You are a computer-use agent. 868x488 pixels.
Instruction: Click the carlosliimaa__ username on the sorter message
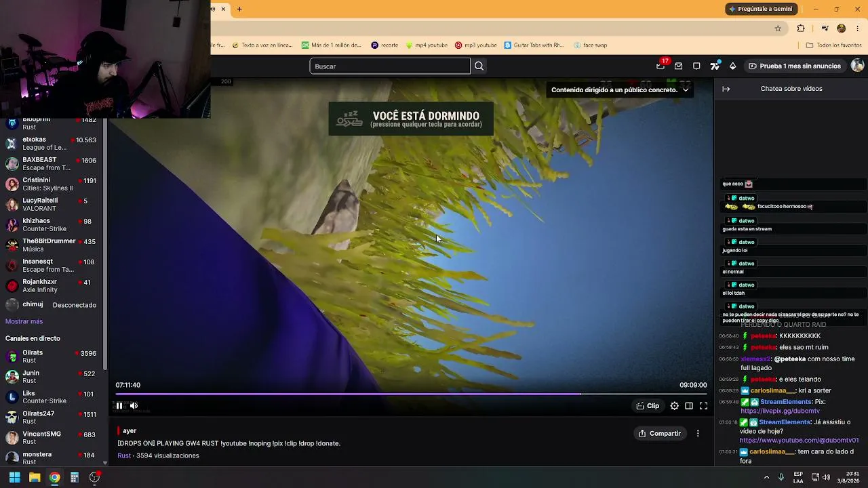coord(772,390)
